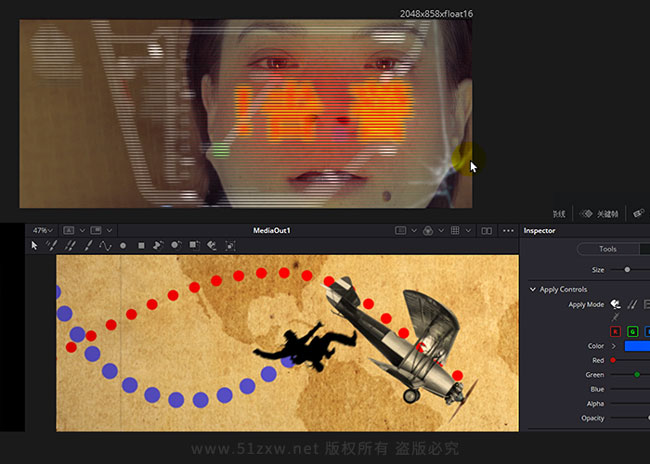Select the rectangle shape paint tool
Image resolution: width=650 pixels, height=464 pixels.
141,246
